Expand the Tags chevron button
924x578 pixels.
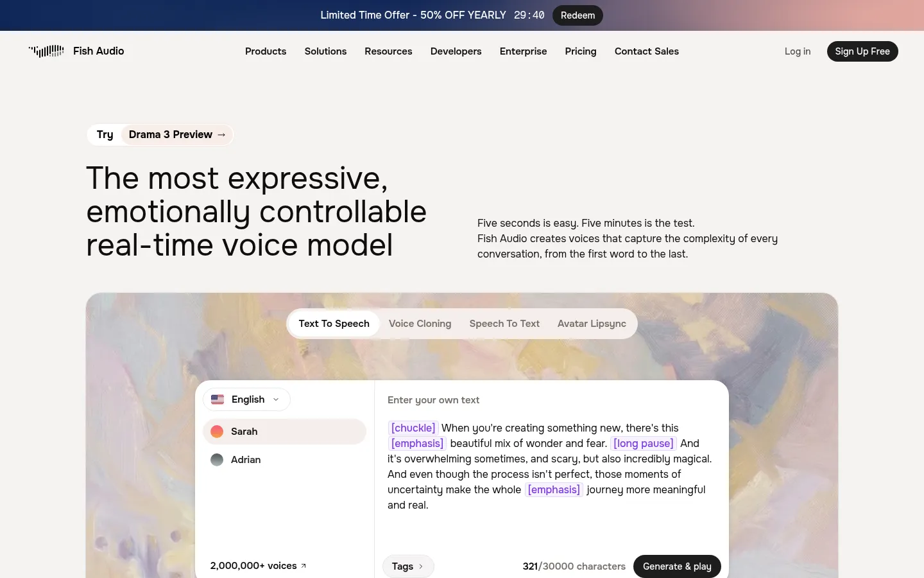point(408,566)
